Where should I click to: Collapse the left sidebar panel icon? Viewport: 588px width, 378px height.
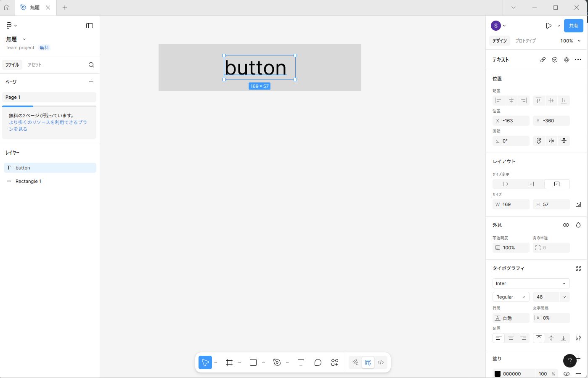click(x=90, y=26)
